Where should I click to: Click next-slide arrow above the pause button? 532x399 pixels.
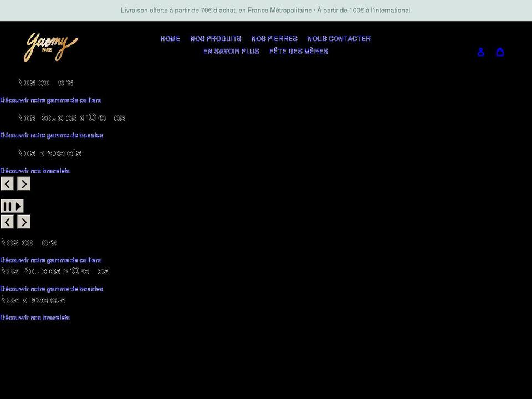coord(24,183)
